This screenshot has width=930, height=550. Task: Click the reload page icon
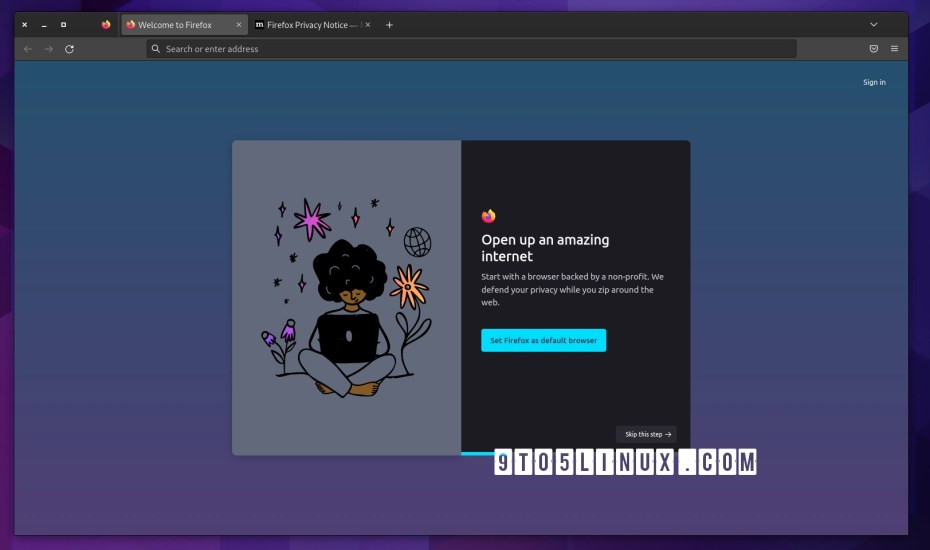tap(69, 49)
